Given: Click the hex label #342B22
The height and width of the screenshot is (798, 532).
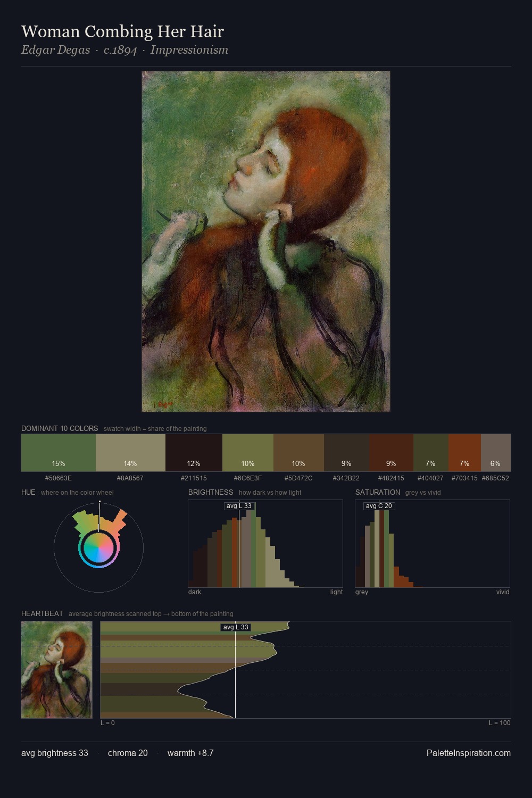Looking at the screenshot, I should (346, 478).
